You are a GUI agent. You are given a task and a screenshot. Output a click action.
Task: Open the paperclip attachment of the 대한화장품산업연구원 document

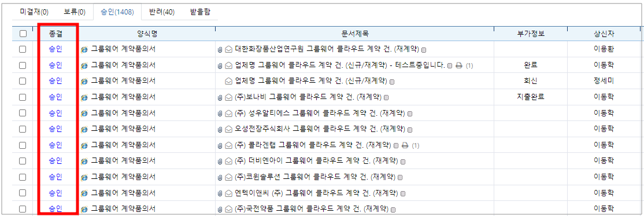pos(220,50)
